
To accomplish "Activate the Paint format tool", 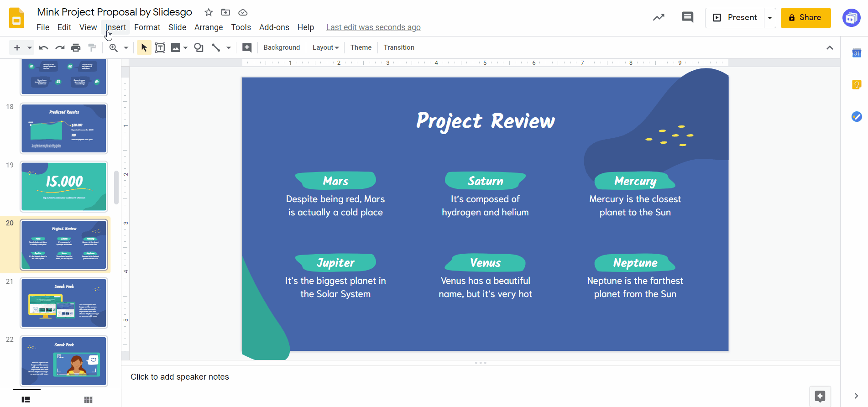I will click(x=92, y=47).
